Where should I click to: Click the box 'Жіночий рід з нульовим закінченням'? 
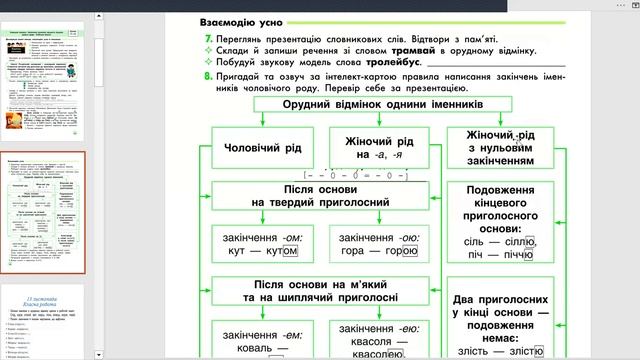click(x=500, y=148)
